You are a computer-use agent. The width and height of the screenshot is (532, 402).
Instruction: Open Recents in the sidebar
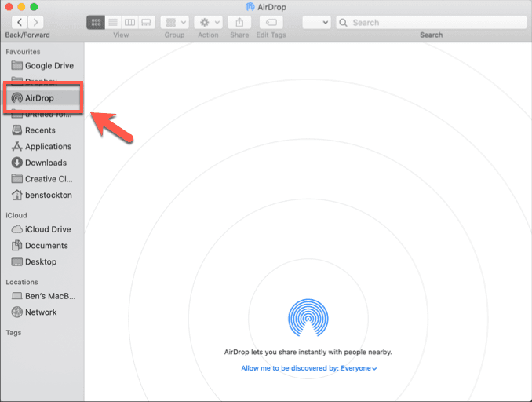coord(39,130)
